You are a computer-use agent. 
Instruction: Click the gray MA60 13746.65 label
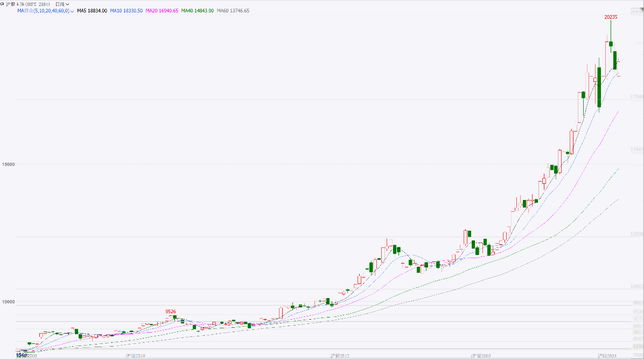click(x=233, y=11)
